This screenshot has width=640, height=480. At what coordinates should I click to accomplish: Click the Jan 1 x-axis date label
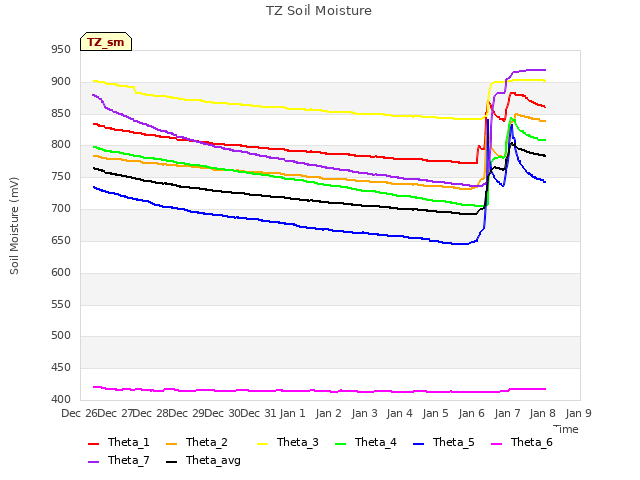293,413
